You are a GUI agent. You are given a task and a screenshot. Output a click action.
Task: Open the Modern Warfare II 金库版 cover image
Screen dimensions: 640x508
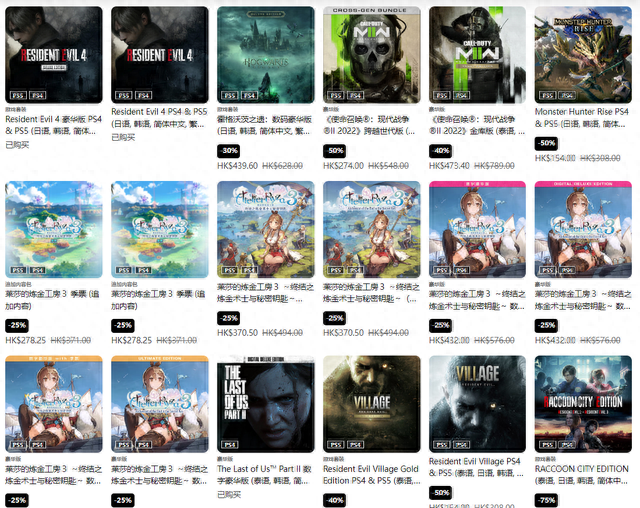477,55
